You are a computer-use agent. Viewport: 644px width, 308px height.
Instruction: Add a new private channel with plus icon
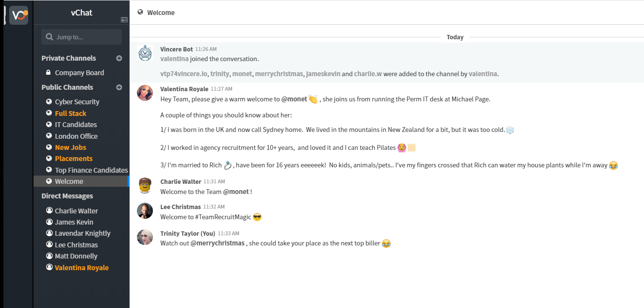[119, 58]
